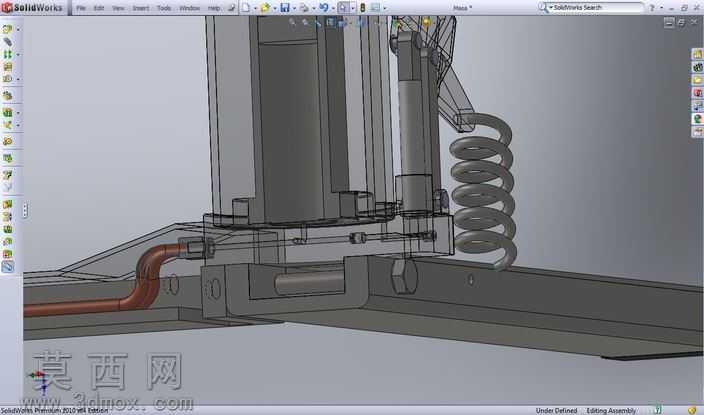Expand Move Component dropdown arrow

pos(18,79)
